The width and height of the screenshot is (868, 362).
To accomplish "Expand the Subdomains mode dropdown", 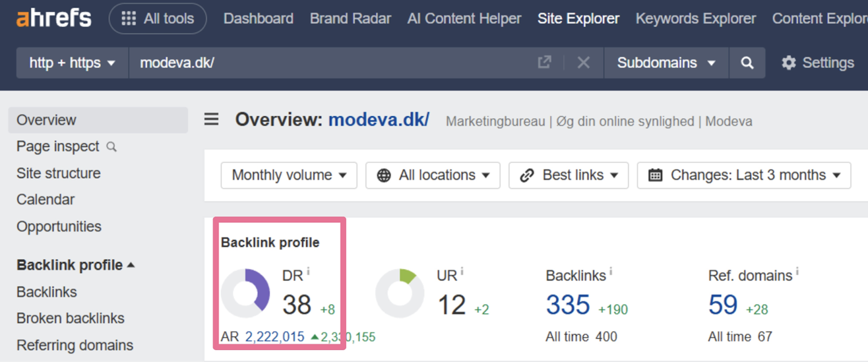I will click(666, 63).
